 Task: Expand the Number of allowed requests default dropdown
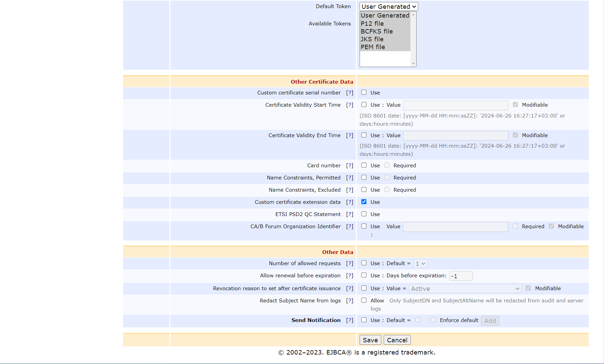tap(420, 263)
